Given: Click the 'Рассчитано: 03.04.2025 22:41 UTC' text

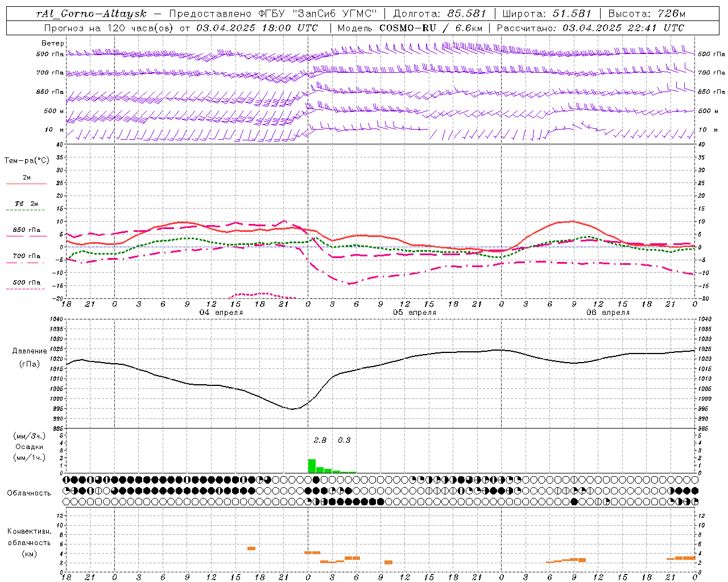Looking at the screenshot, I should pos(590,28).
